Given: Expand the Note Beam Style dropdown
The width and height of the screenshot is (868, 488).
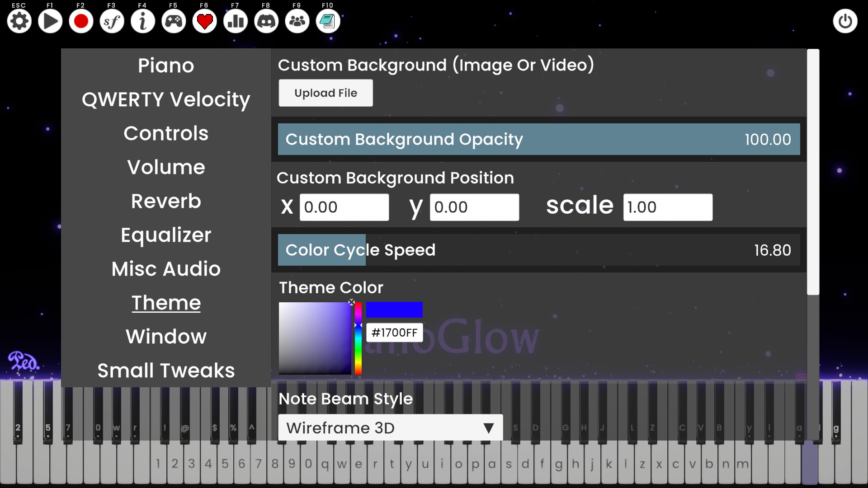Looking at the screenshot, I should 390,427.
